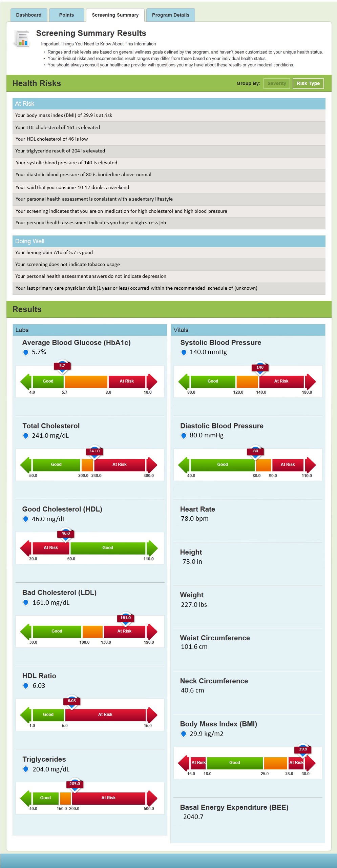This screenshot has height=868, width=337.
Task: Click the blue marker beside 5.7% HbA1c
Action: [x=25, y=352]
